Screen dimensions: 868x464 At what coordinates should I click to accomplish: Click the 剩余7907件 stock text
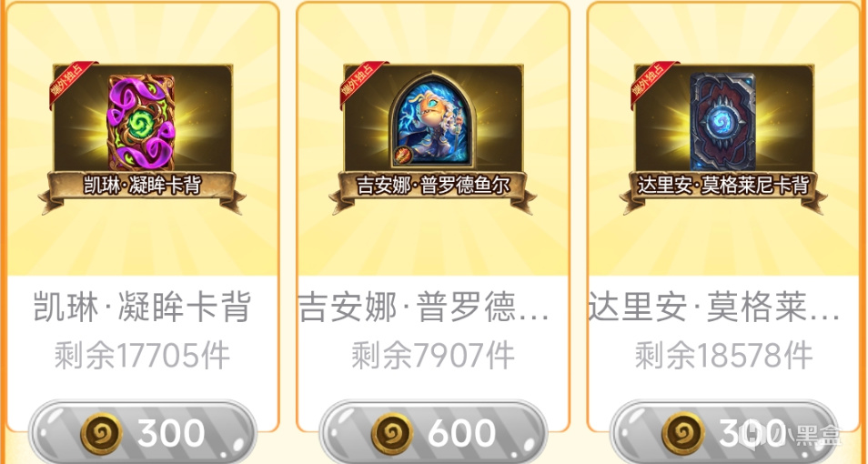433,356
